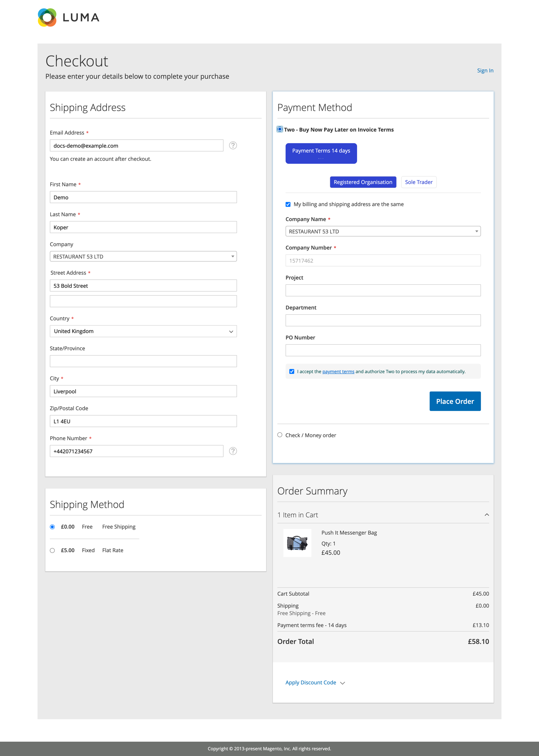Open phone number help tooltip icon
Screen dimensions: 539x756
233,451
